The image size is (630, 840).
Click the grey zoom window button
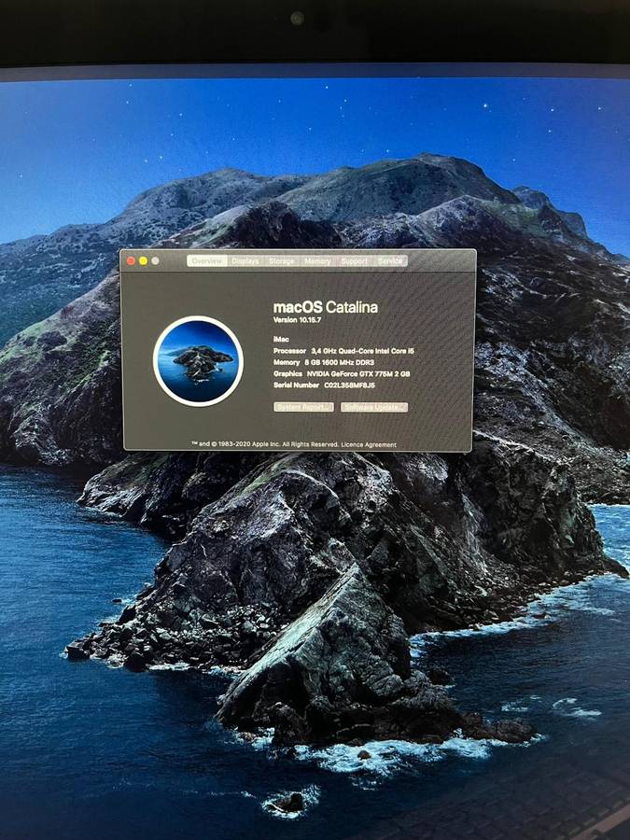(155, 261)
